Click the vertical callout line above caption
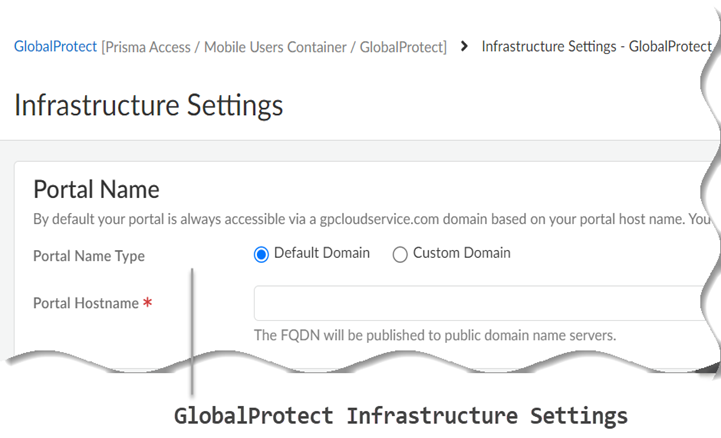 [190, 330]
